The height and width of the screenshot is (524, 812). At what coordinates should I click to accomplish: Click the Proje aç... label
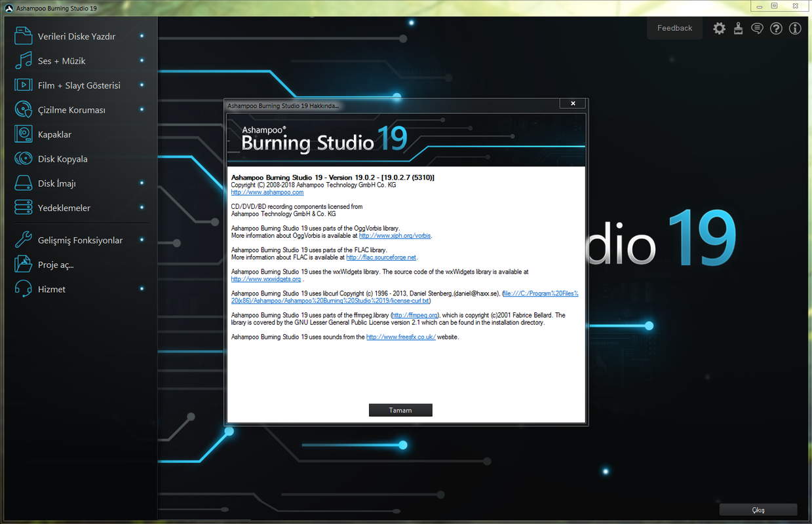(x=56, y=265)
